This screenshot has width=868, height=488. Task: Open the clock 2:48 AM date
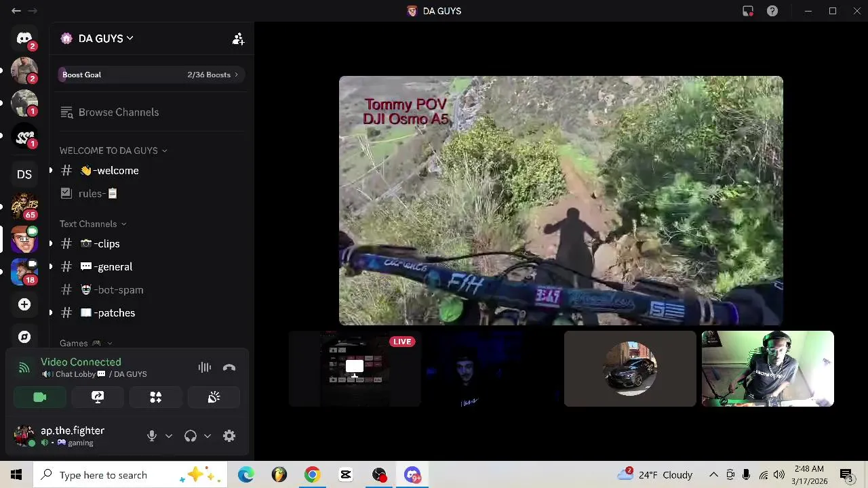point(808,475)
